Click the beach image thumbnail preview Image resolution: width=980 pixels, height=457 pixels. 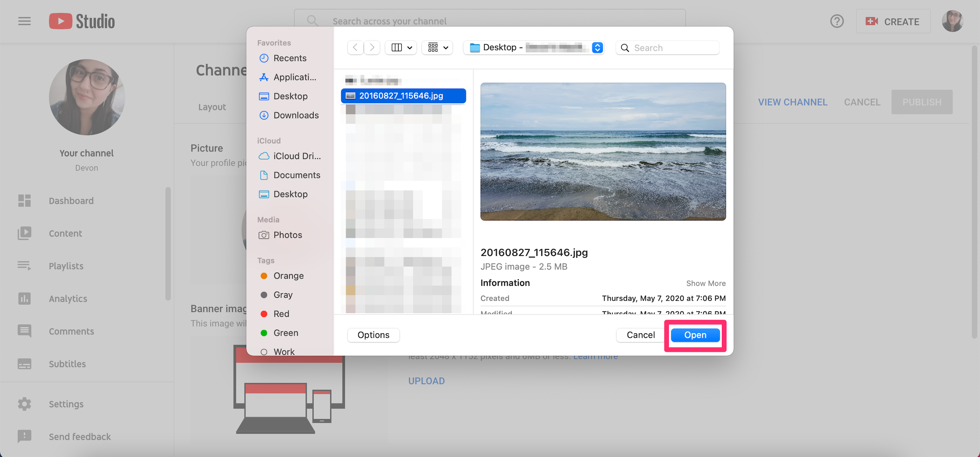pyautogui.click(x=603, y=151)
